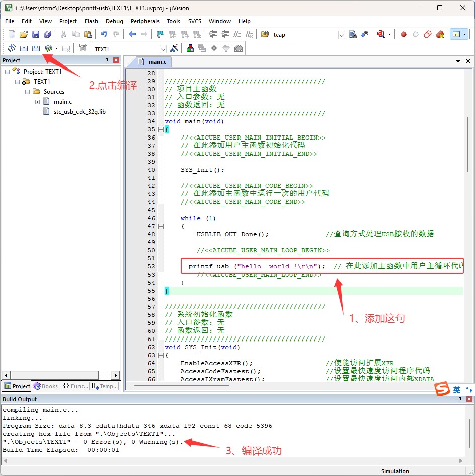Click the Simulation status bar entry
The width and height of the screenshot is (475, 476).
tap(395, 471)
